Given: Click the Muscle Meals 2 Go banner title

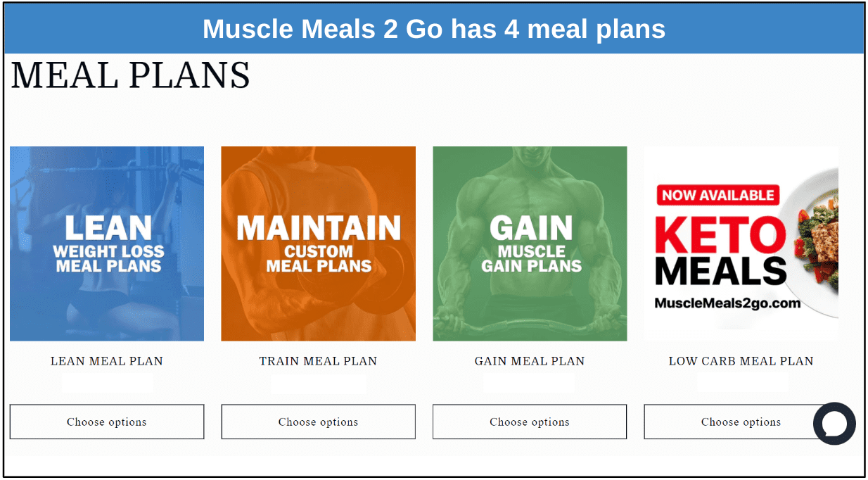Looking at the screenshot, I should 434,29.
